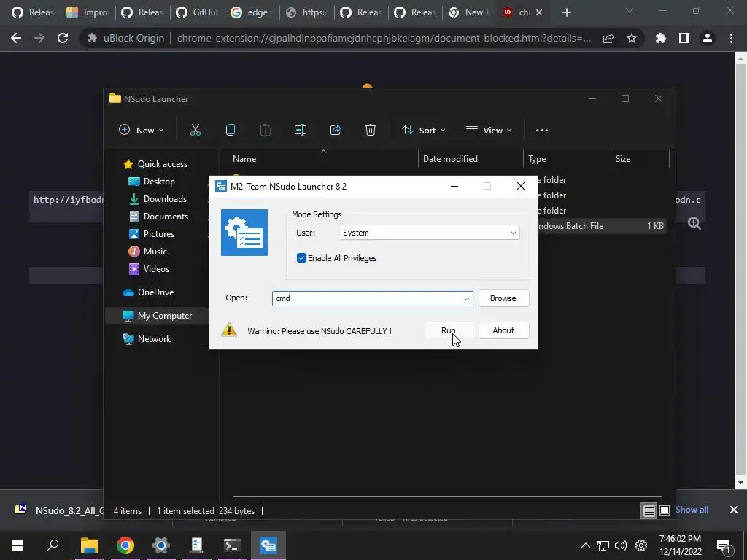Switch to the edge Google search tab
Screen dimensions: 747x560
click(x=252, y=12)
